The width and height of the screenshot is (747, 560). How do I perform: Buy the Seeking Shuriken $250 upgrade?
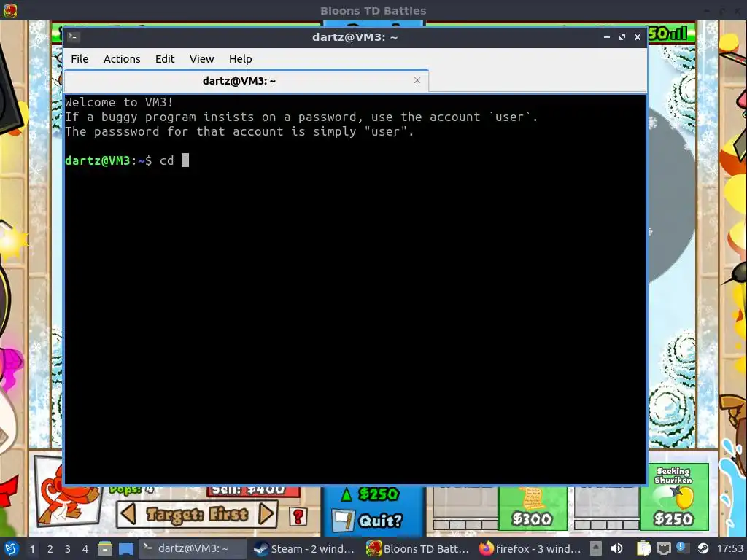point(673,497)
